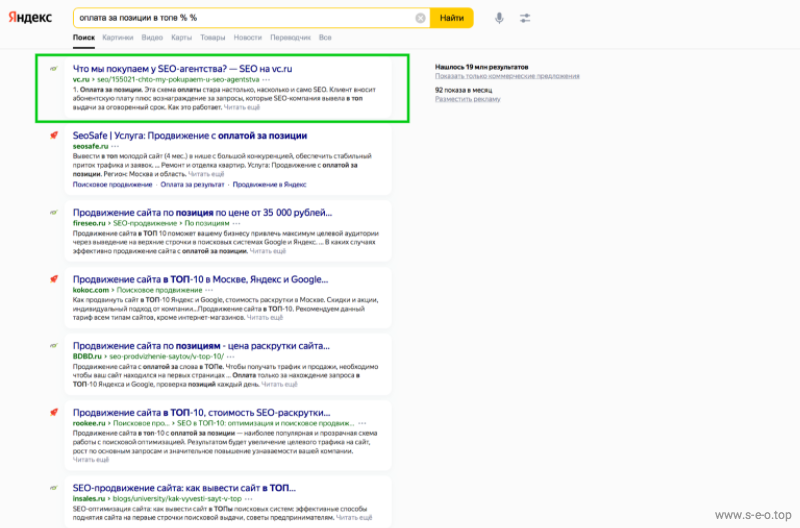
Task: Open 'Оплата за результат' sitelink
Action: (x=192, y=184)
